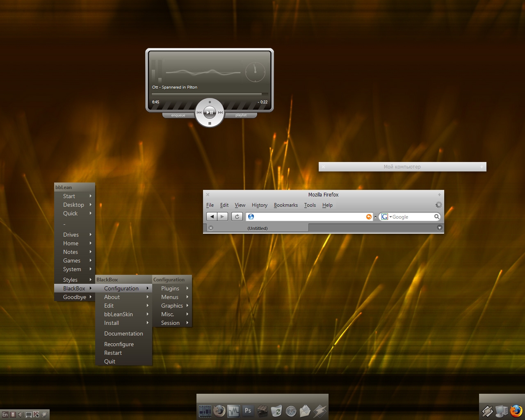Toggle play/pause in the music player
This screenshot has width=525, height=420.
pos(210,112)
